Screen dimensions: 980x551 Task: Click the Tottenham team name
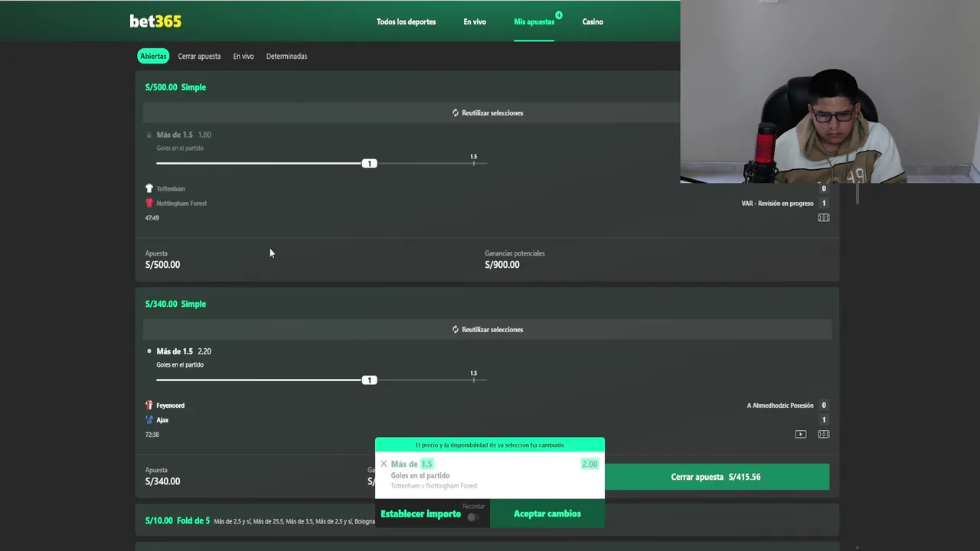[x=171, y=188]
